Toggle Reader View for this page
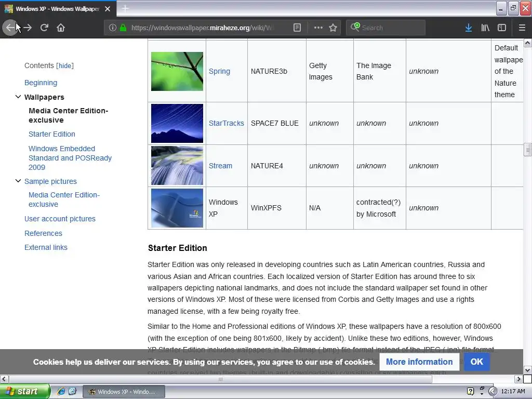 pyautogui.click(x=297, y=28)
